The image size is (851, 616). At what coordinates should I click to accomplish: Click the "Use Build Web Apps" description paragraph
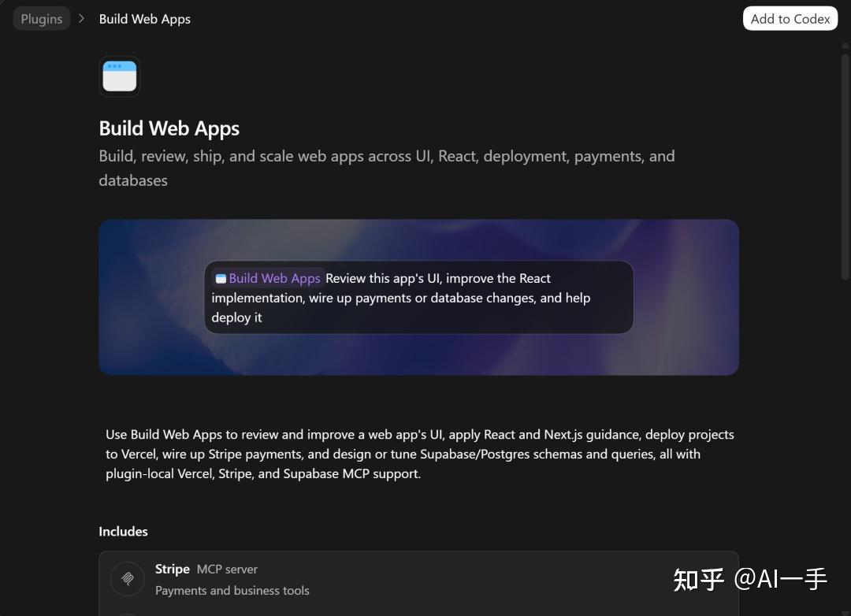pyautogui.click(x=419, y=454)
